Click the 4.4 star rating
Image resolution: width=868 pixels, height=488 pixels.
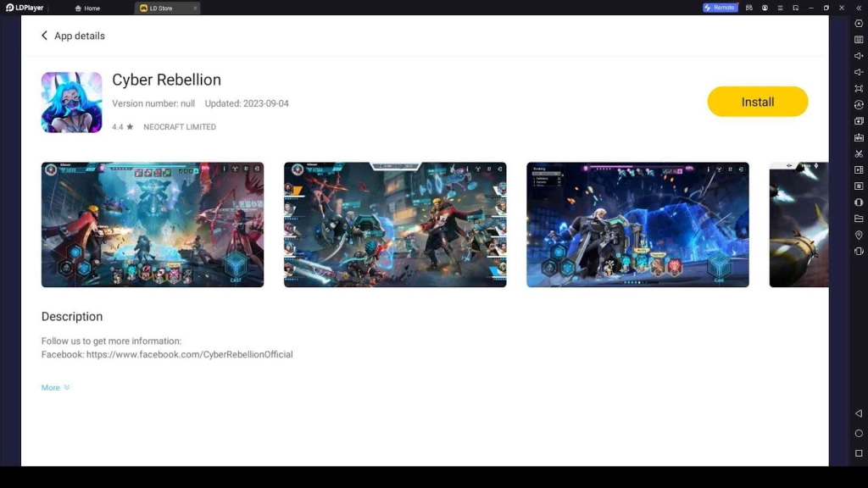point(122,127)
